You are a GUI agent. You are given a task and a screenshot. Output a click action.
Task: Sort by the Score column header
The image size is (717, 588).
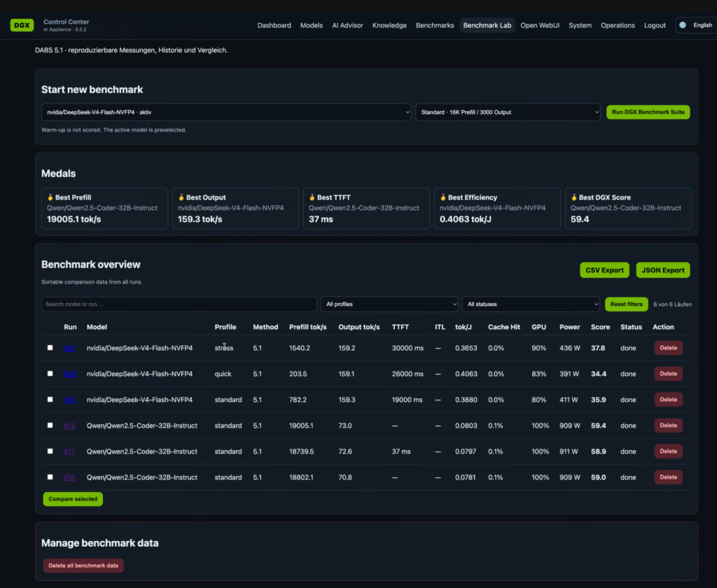coord(600,327)
